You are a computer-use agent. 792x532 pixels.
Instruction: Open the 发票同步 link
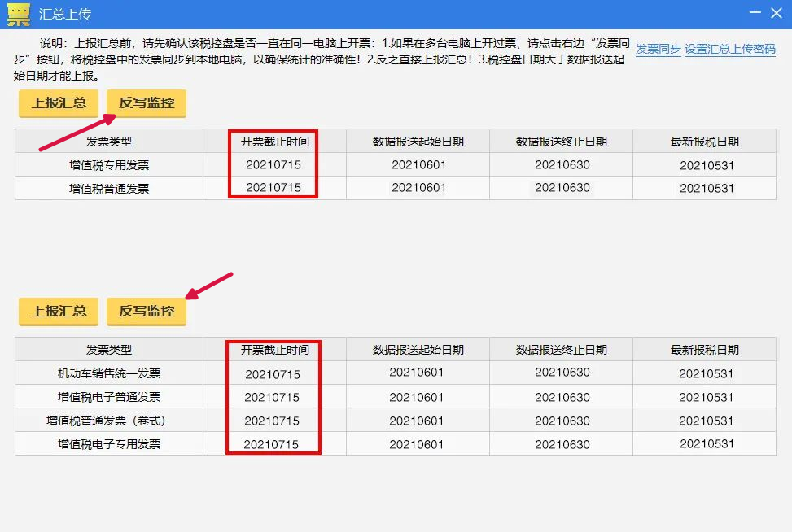click(658, 49)
